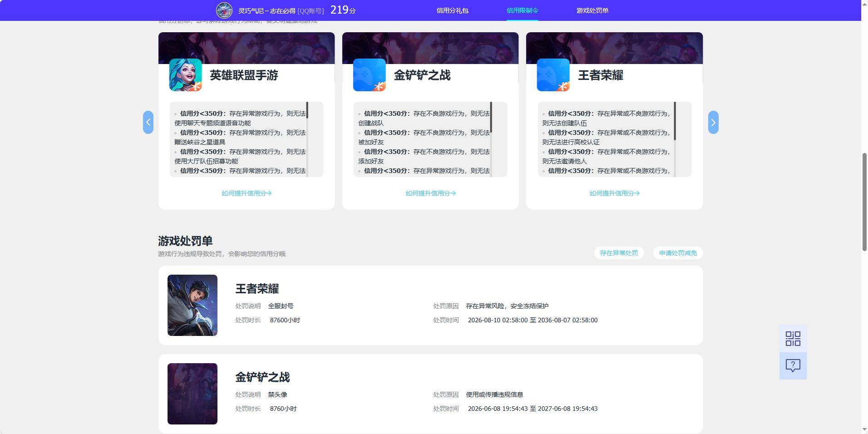Go to the 游戏处罚单 tab
Viewport: 868px width, 434px height.
[592, 10]
